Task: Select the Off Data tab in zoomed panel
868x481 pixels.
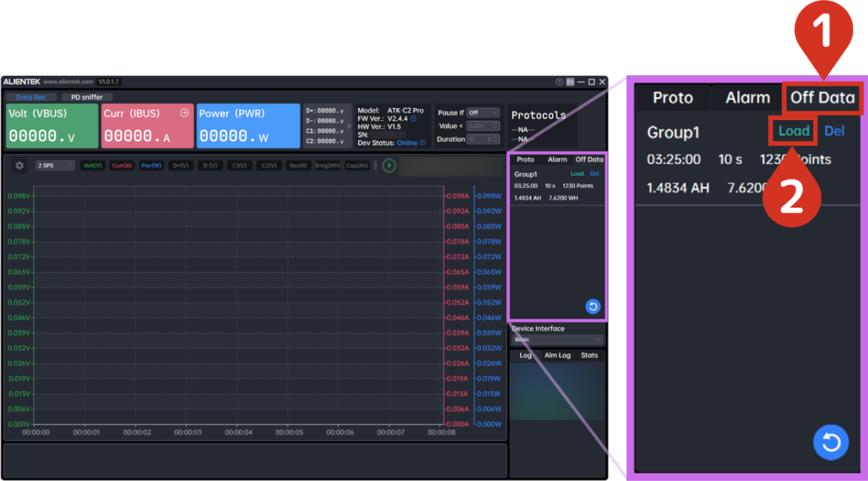Action: pos(822,98)
